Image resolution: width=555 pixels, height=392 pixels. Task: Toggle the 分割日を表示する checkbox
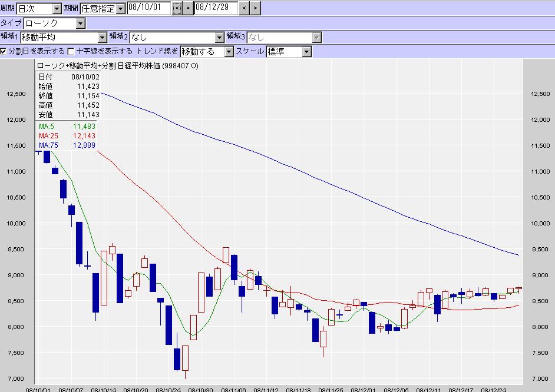coord(4,51)
